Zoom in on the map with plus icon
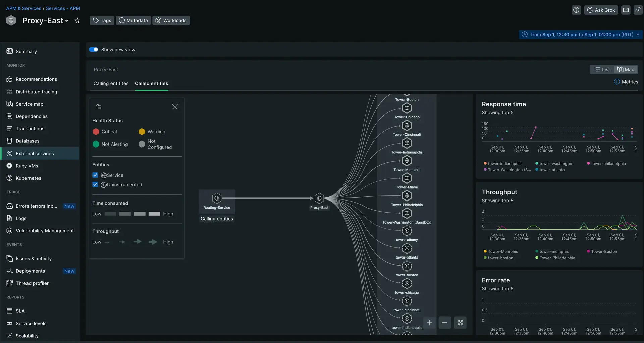This screenshot has width=644, height=343. coord(429,323)
